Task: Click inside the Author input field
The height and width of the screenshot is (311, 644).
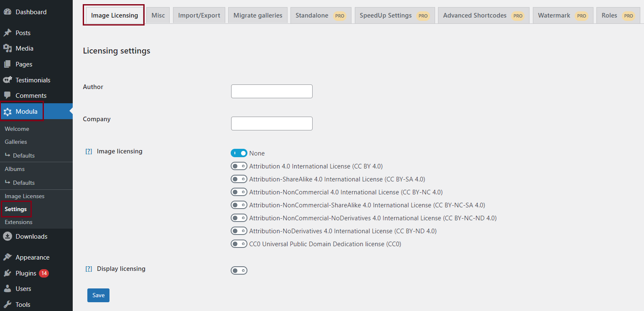Action: click(271, 91)
